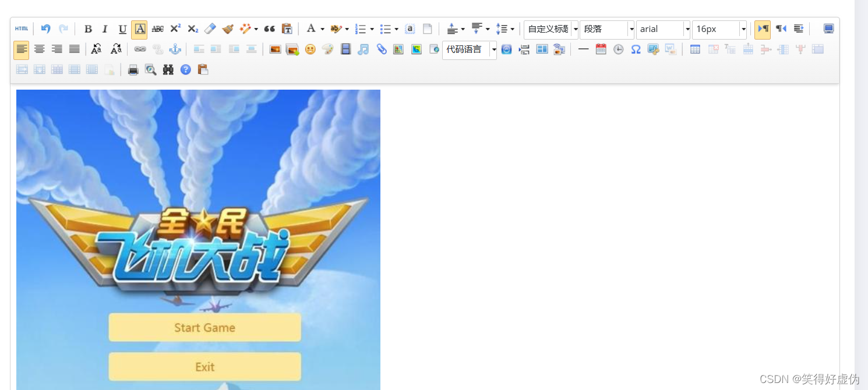This screenshot has height=390, width=868.
Task: Convert text to uppercase
Action: click(97, 49)
